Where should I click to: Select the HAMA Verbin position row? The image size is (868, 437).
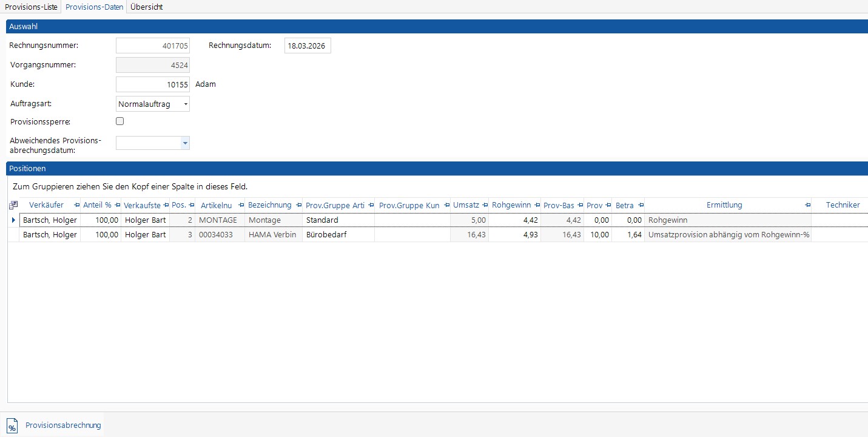click(x=272, y=235)
